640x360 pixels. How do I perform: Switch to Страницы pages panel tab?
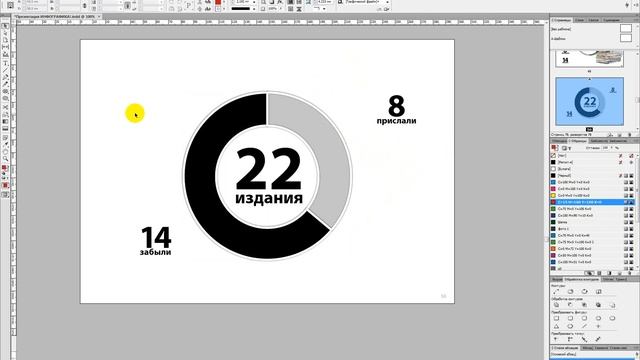(x=561, y=20)
